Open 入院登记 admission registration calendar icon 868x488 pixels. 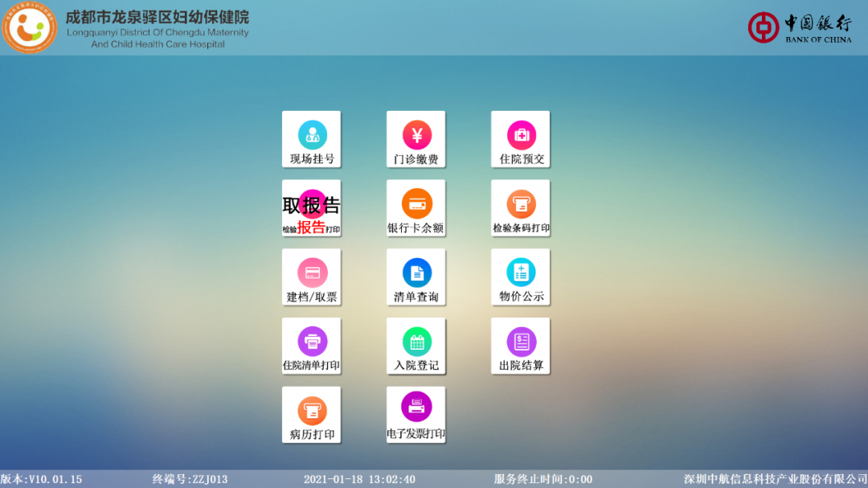click(x=416, y=342)
